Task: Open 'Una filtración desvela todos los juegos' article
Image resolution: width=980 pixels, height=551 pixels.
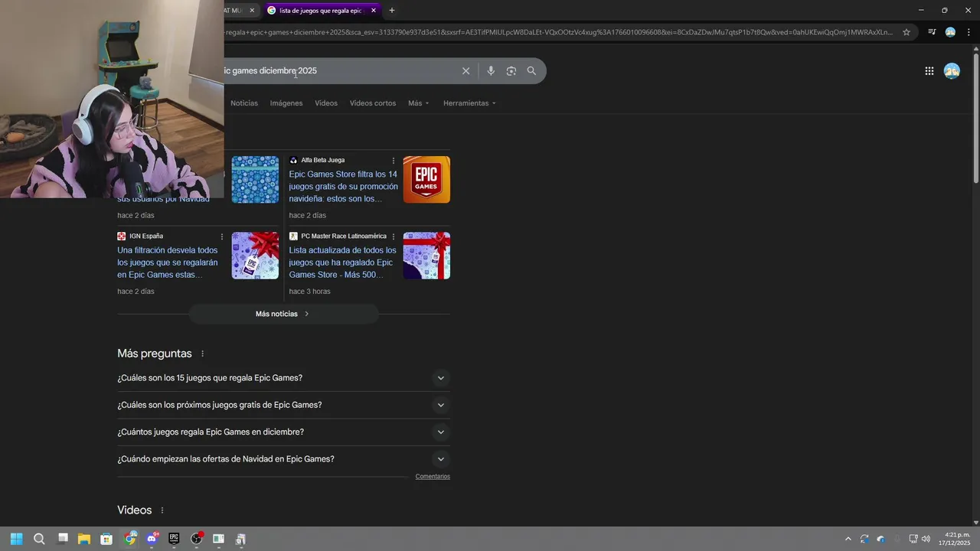Action: [x=168, y=262]
